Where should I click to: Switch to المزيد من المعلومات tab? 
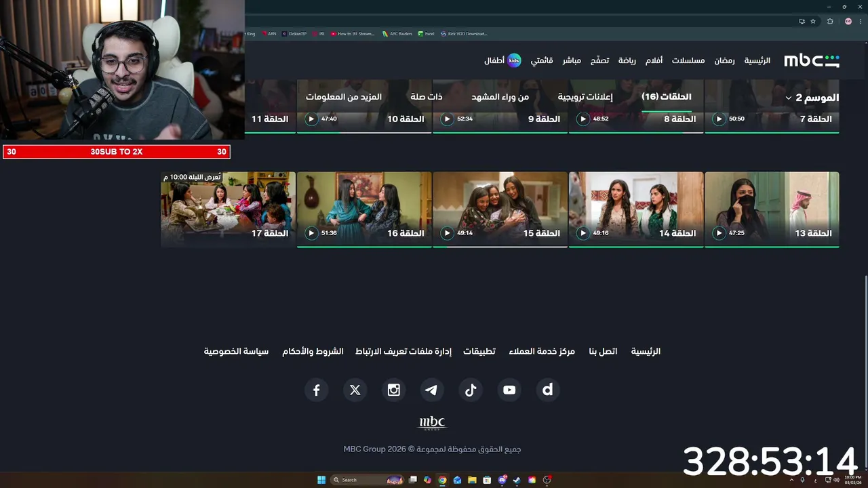[344, 97]
